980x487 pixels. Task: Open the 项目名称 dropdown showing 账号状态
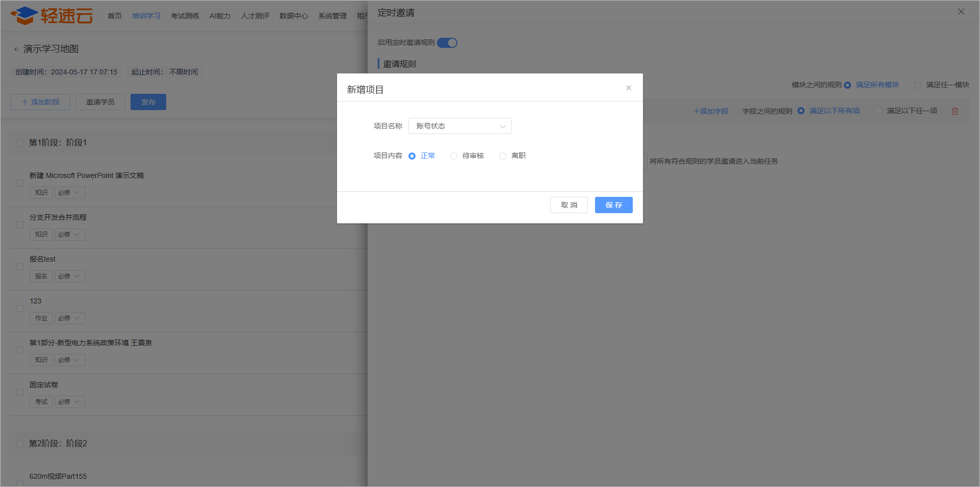point(459,126)
